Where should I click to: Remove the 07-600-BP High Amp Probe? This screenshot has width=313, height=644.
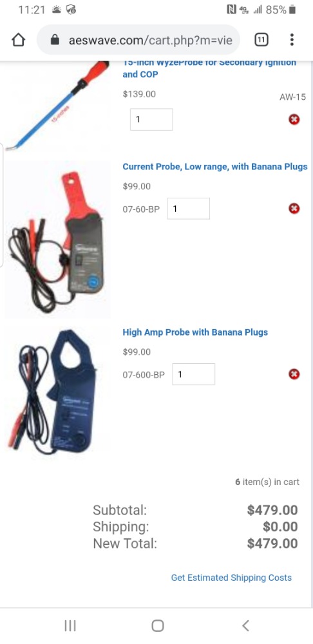pyautogui.click(x=294, y=374)
